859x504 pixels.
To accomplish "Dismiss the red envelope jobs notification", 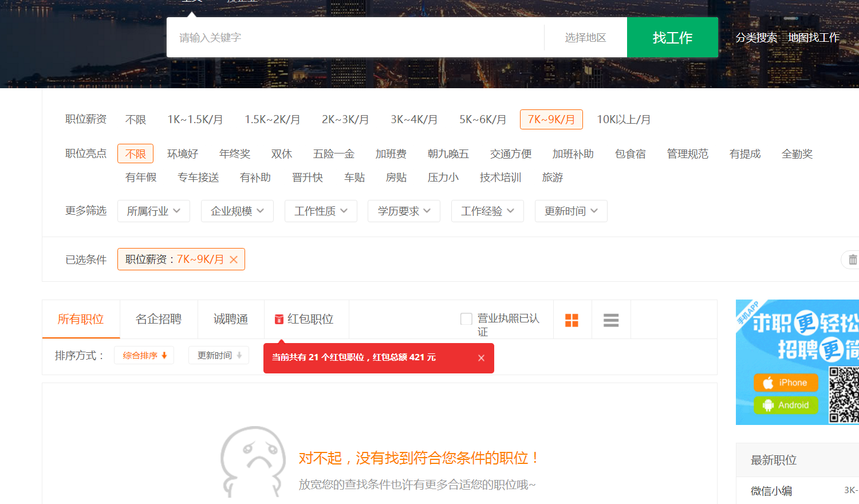I will tap(481, 358).
